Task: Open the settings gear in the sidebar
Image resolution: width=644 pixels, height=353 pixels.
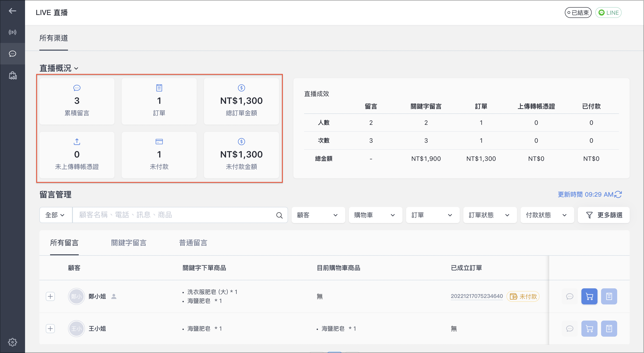Action: [x=12, y=342]
